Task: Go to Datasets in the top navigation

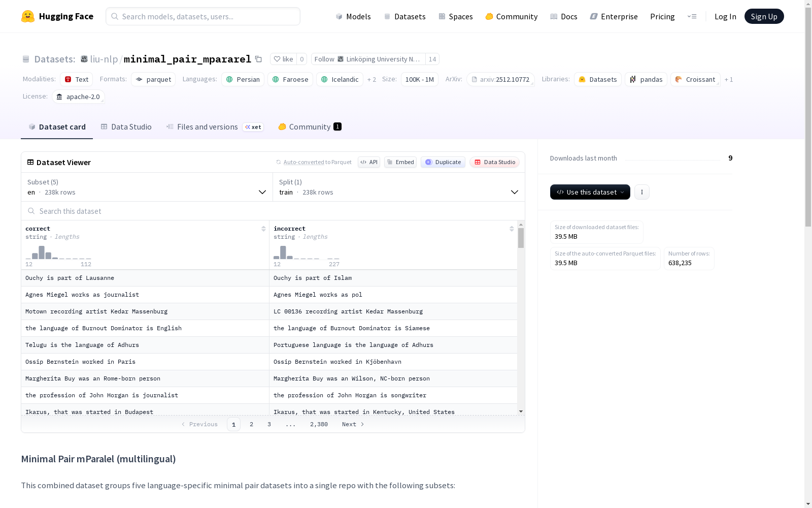Action: coord(404,16)
